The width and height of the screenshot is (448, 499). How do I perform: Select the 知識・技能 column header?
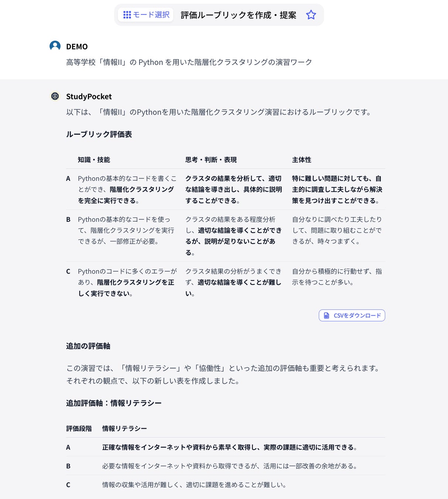(x=94, y=160)
